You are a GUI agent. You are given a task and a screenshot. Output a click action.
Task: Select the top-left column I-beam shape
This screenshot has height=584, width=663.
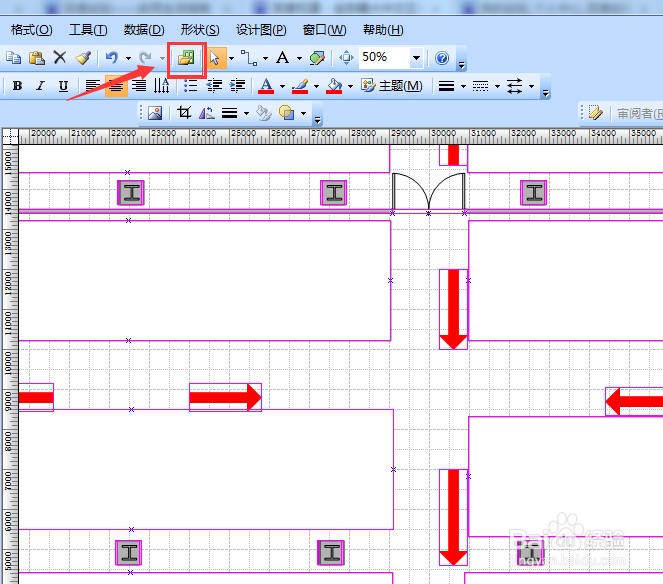pos(131,193)
